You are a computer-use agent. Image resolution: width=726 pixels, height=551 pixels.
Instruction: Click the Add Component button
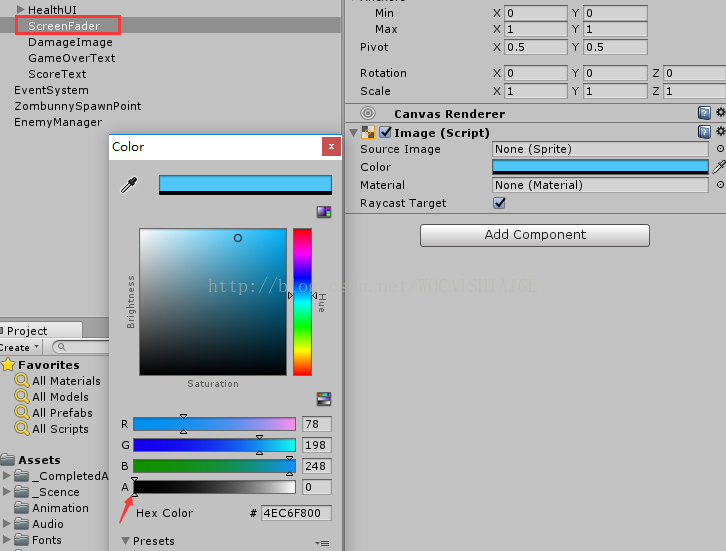click(x=535, y=235)
